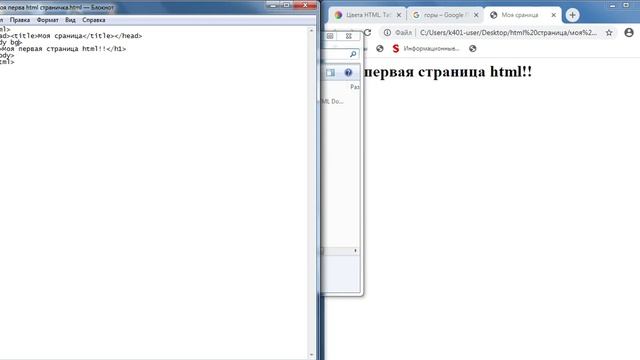Minimize the Chrome window
640x360 pixels.
(613, 5)
